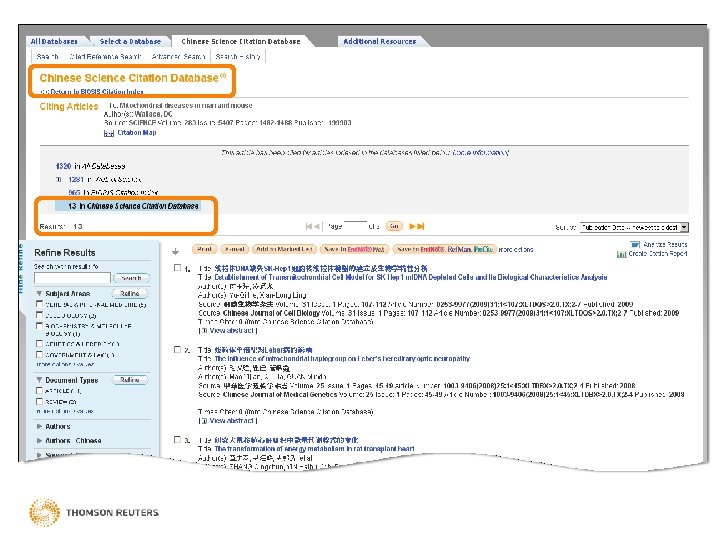The height and width of the screenshot is (540, 720).
Task: Click the Print button
Action: click(x=204, y=249)
